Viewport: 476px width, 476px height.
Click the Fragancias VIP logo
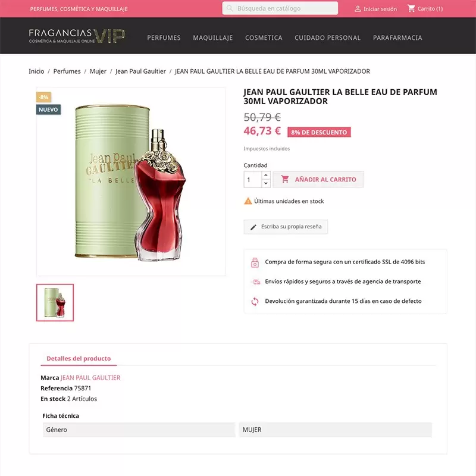[77, 36]
